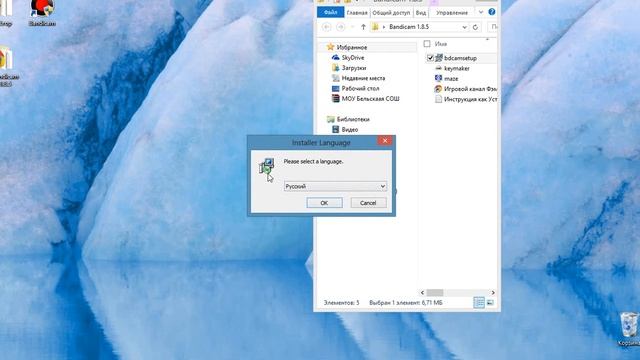Go forward in Explorer navigation
The width and height of the screenshot is (640, 360).
[x=340, y=27]
